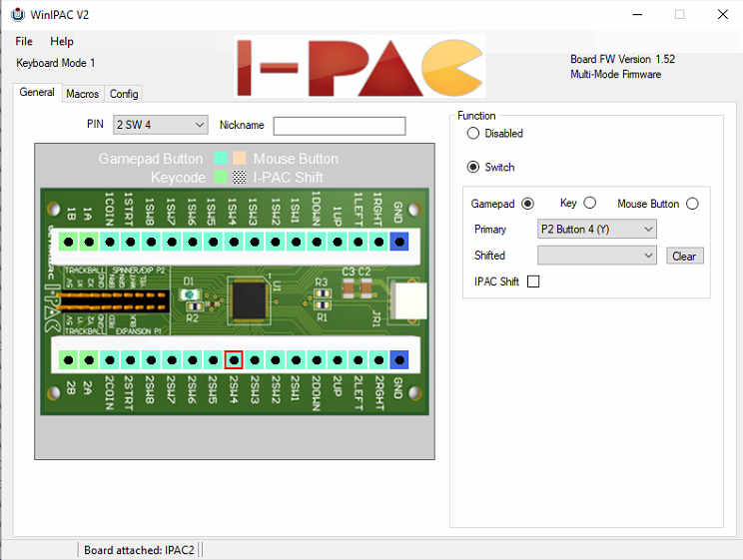Switch to the General tab
743x560 pixels.
pos(37,92)
